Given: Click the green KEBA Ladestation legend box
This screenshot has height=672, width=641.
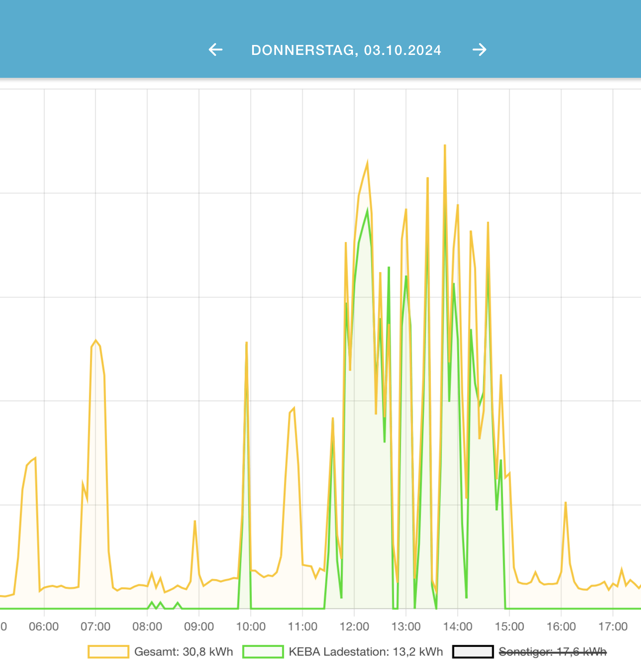Looking at the screenshot, I should point(263,652).
